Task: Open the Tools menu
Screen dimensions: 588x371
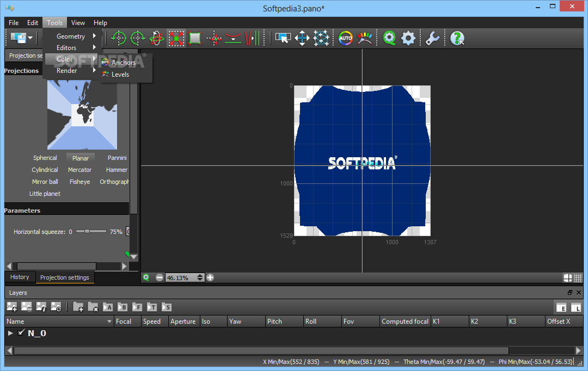Action: click(55, 22)
